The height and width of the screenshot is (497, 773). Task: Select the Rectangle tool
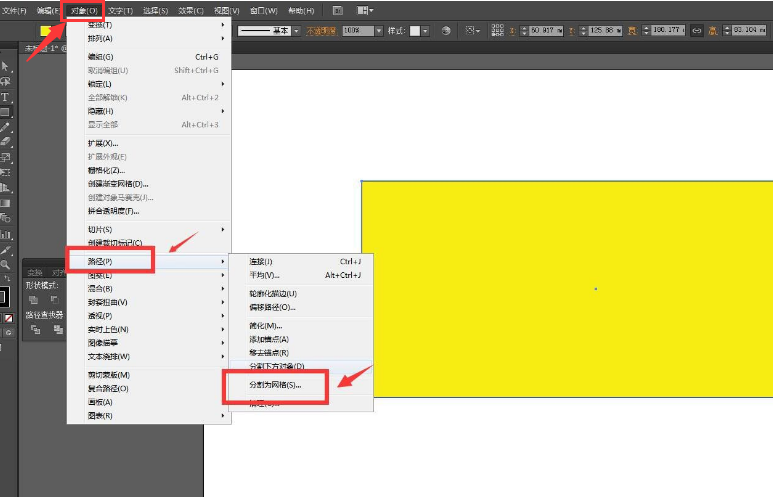(6, 112)
